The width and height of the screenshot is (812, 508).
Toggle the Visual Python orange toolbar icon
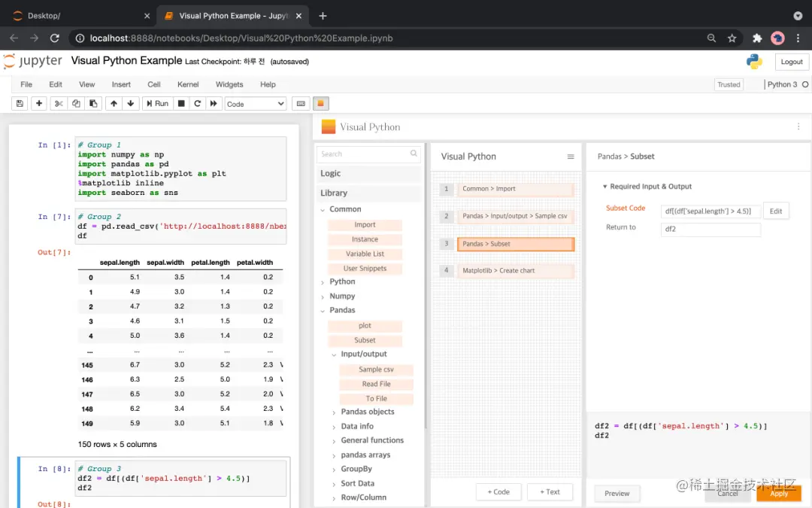[320, 104]
